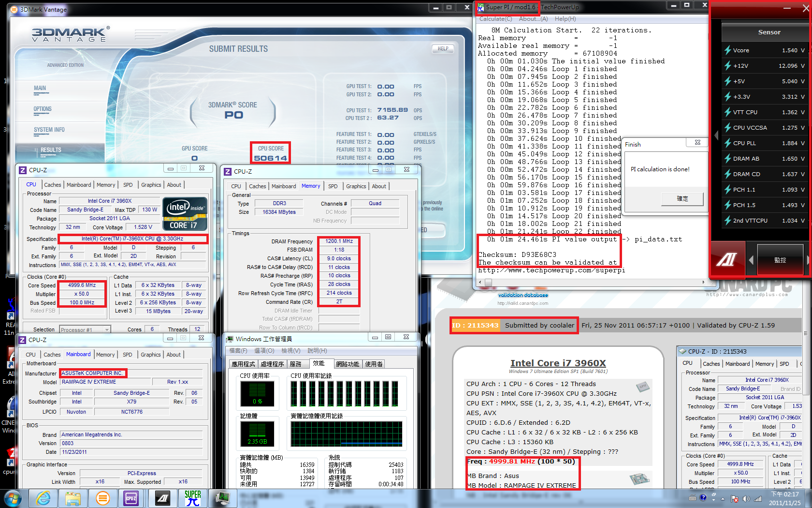Launch Internet Explorer from the taskbar
812x508 pixels.
point(43,498)
